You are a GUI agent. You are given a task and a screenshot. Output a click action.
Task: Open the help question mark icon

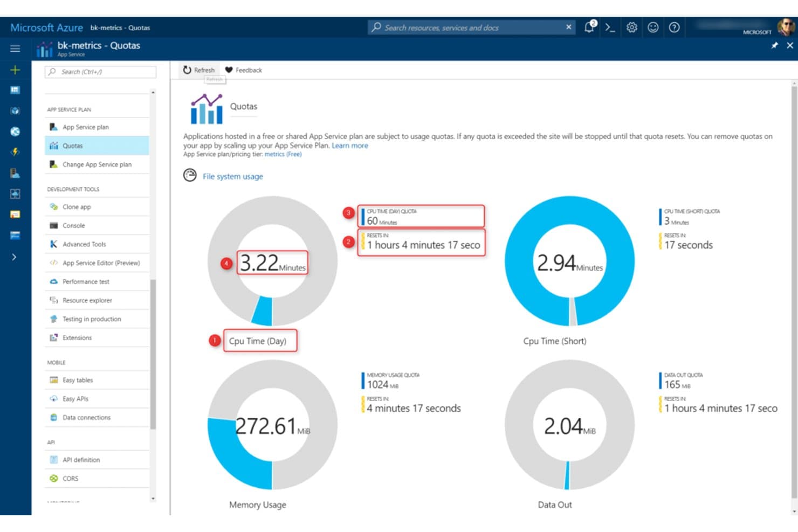(x=674, y=27)
